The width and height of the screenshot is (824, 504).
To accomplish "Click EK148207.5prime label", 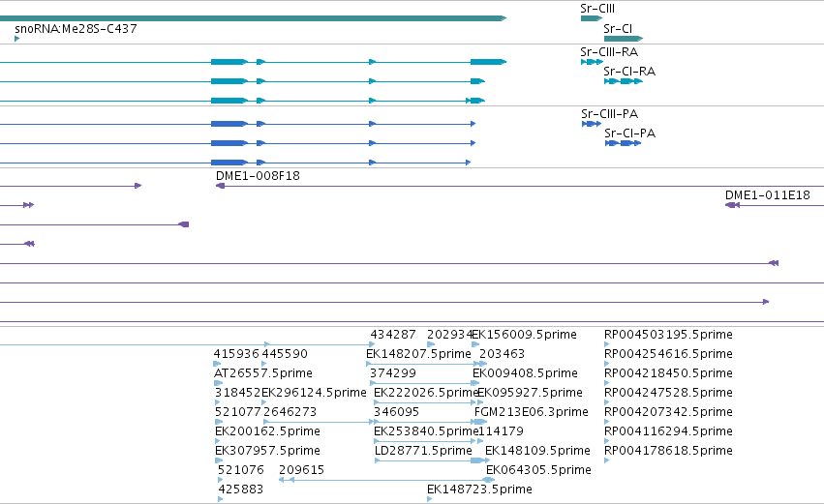I will click(419, 354).
